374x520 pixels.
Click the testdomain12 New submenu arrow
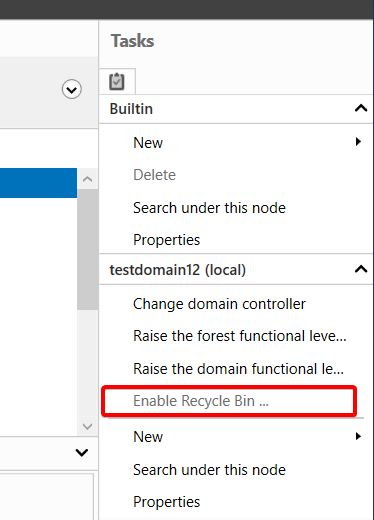pos(358,436)
